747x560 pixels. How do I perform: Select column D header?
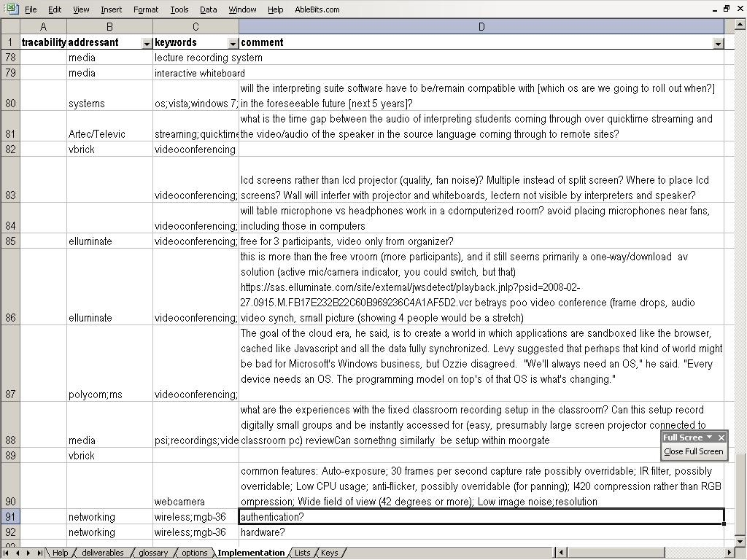tap(481, 27)
